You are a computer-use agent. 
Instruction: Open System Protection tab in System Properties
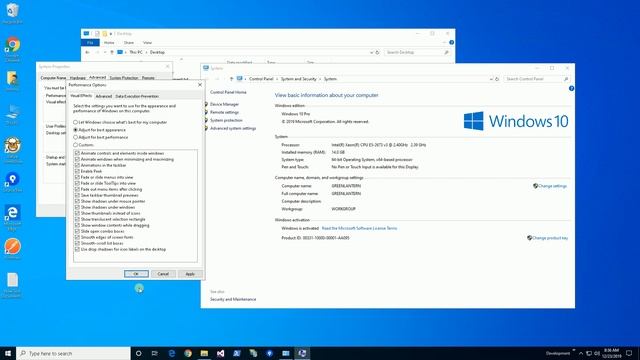(124, 78)
